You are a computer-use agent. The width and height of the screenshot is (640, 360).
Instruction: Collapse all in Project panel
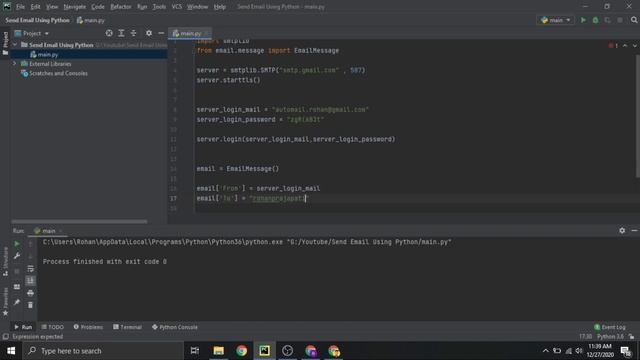pyautogui.click(x=133, y=33)
